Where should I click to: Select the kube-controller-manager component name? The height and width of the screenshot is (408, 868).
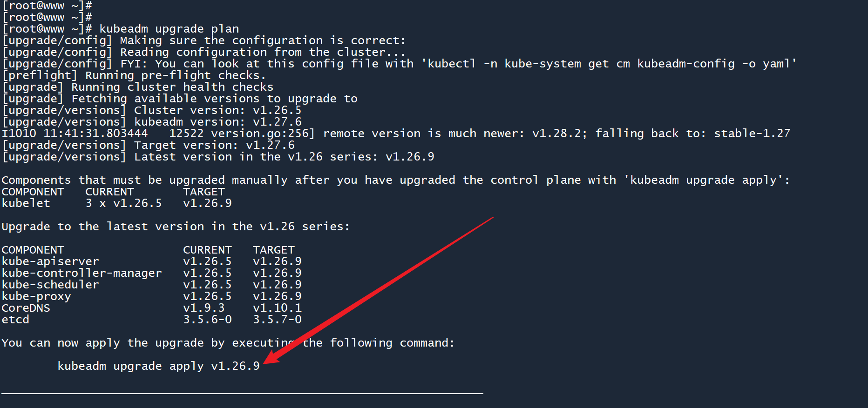tap(81, 273)
